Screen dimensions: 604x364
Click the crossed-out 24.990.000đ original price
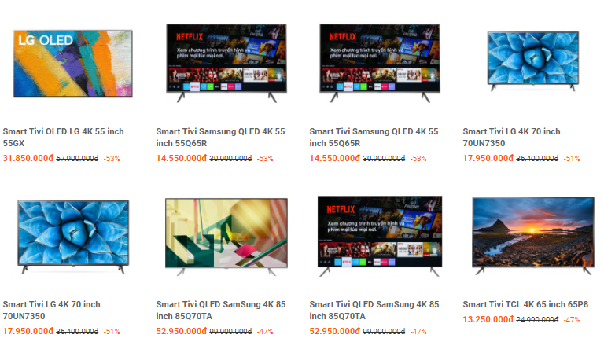(x=537, y=320)
